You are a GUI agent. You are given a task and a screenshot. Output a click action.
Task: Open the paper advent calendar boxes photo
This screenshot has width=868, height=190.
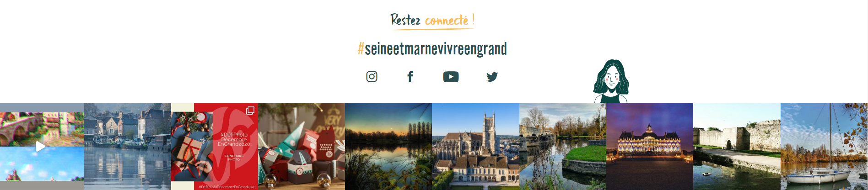(302, 146)
